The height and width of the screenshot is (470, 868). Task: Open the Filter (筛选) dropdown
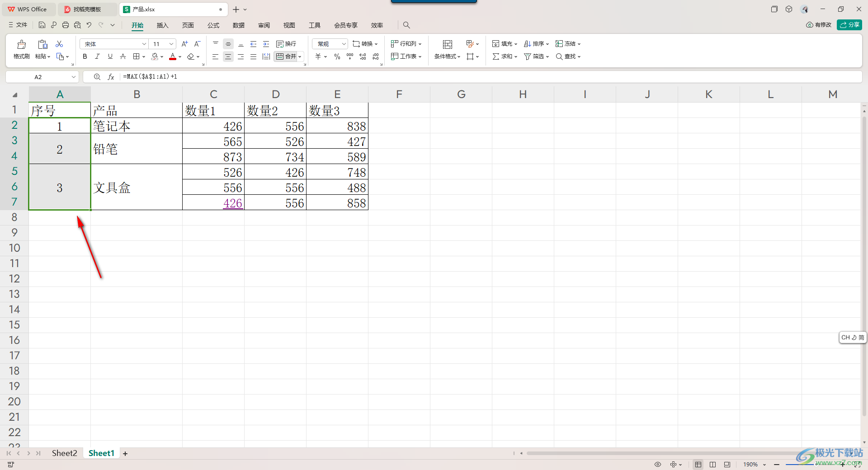(x=536, y=56)
